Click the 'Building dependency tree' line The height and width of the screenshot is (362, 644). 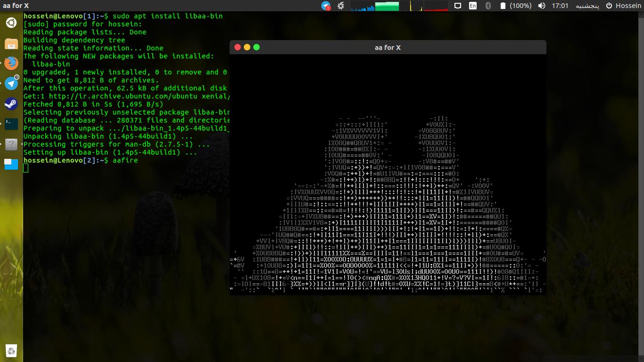(x=74, y=40)
